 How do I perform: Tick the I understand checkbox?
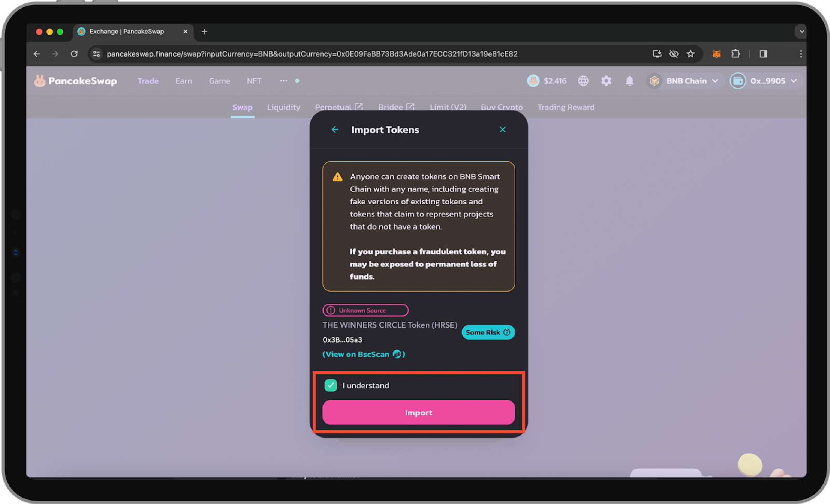pos(330,385)
